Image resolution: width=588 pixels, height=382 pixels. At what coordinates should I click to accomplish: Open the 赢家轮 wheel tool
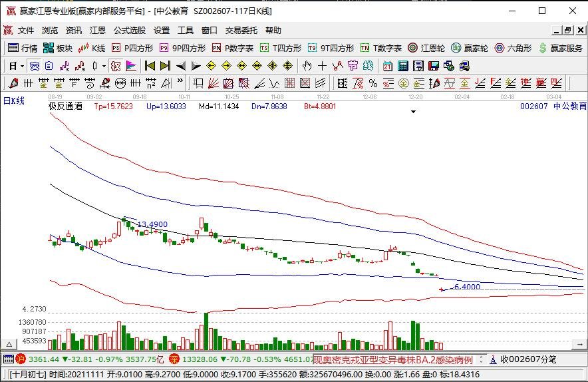pyautogui.click(x=470, y=48)
